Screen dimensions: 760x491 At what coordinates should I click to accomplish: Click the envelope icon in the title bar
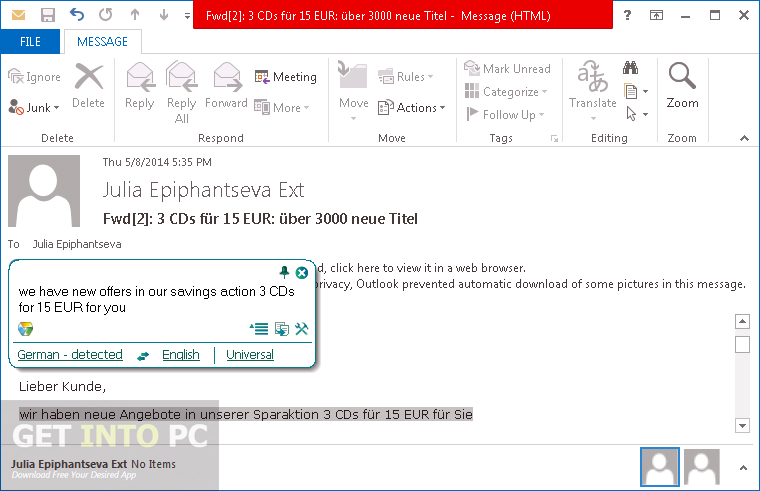(x=18, y=15)
